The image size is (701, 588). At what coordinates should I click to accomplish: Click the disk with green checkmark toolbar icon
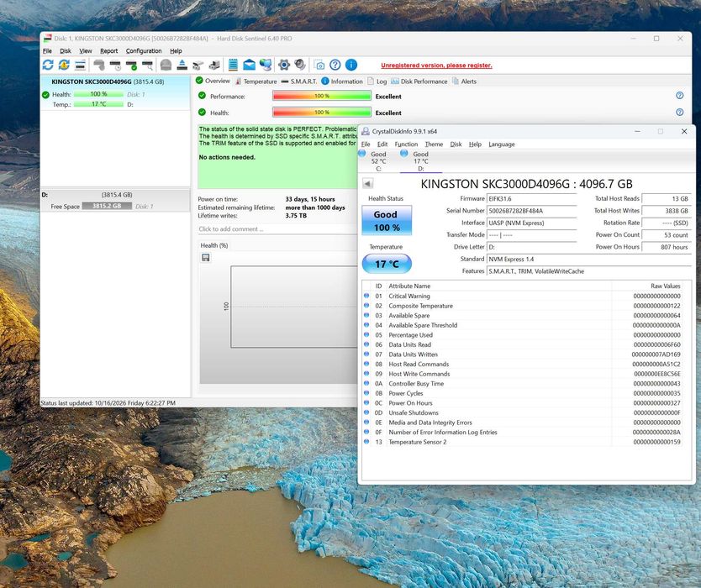click(x=131, y=66)
